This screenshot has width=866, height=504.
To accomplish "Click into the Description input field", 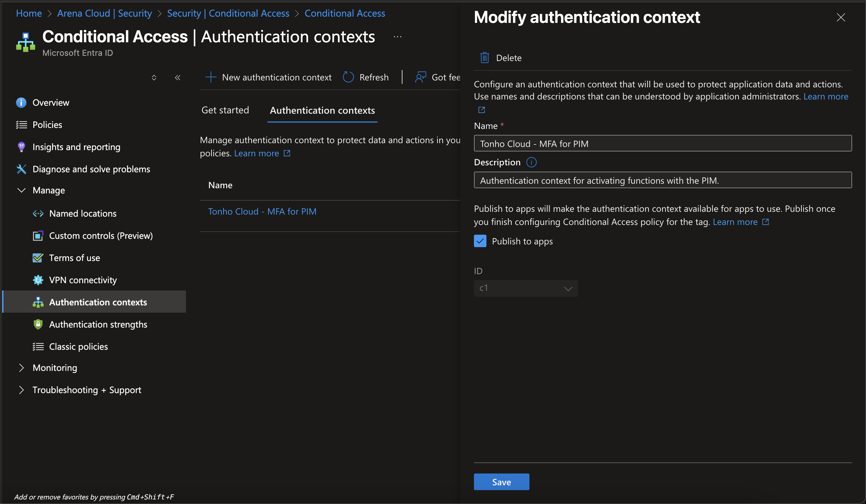I will point(663,180).
